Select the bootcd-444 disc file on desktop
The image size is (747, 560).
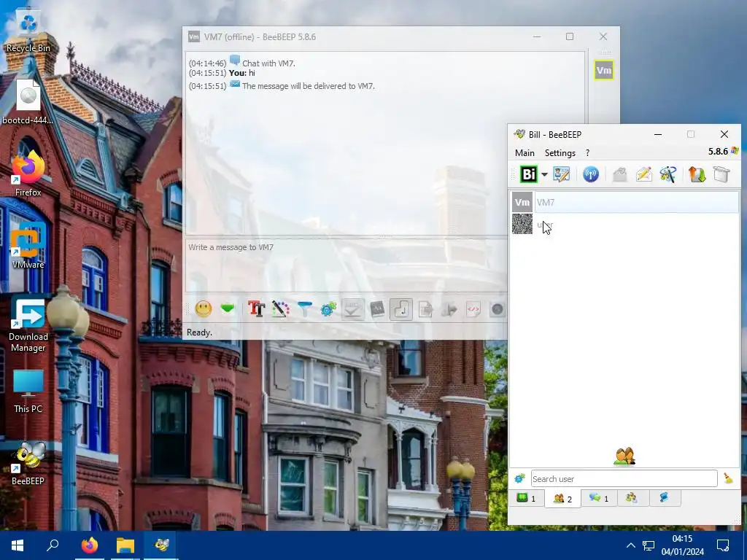click(x=28, y=102)
